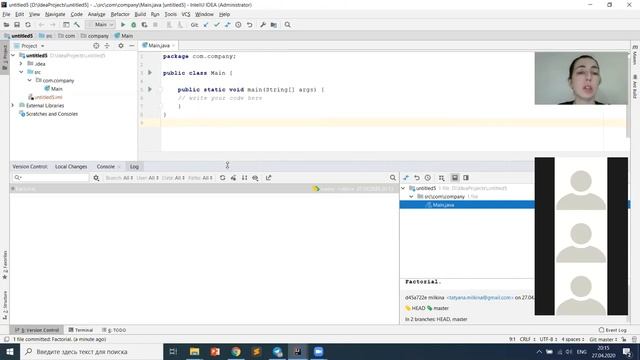Open the Paths filter dropdown in Log

(200, 178)
